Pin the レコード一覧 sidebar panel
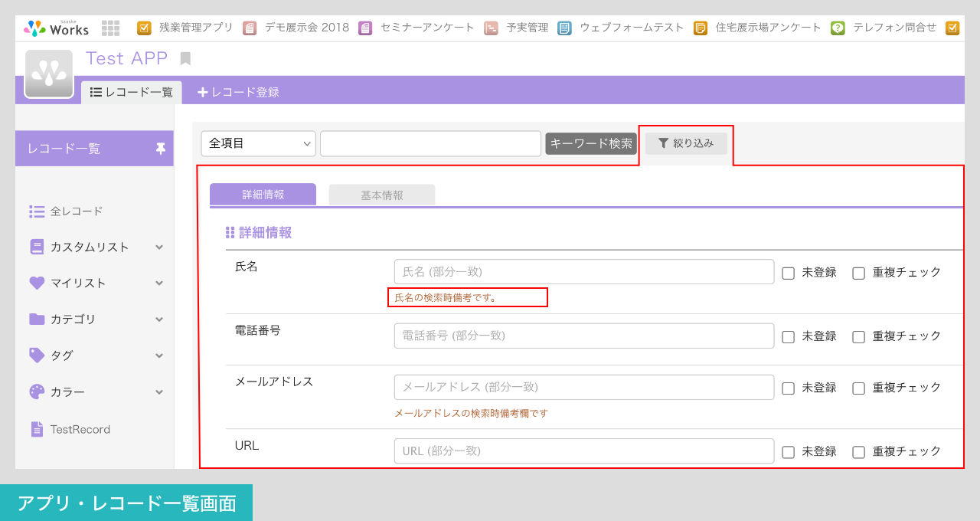Image resolution: width=980 pixels, height=521 pixels. click(160, 149)
